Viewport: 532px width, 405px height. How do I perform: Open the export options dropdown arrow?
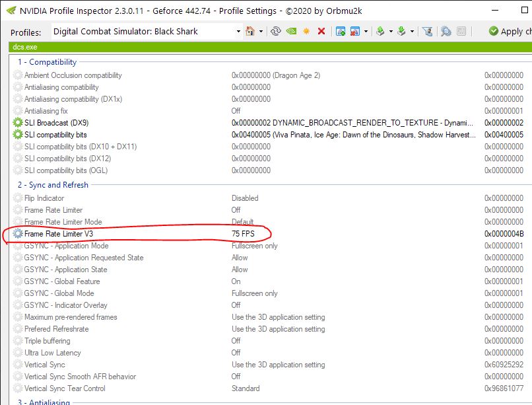click(391, 31)
